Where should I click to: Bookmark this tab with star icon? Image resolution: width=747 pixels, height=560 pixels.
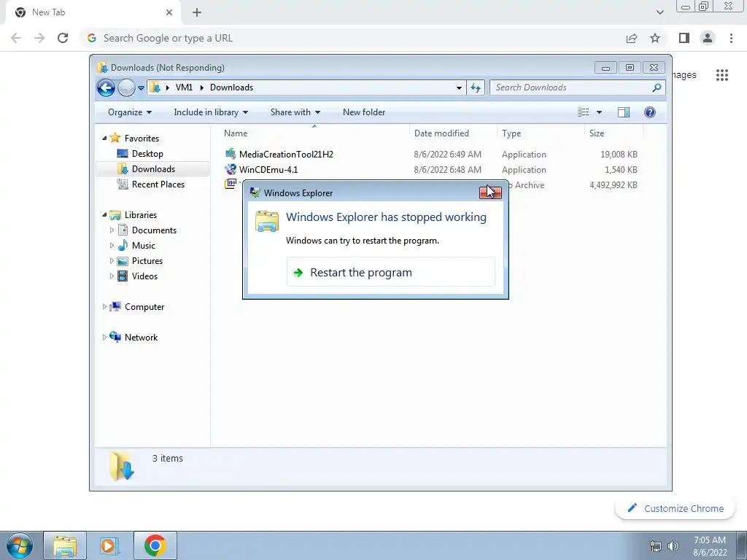(x=655, y=38)
